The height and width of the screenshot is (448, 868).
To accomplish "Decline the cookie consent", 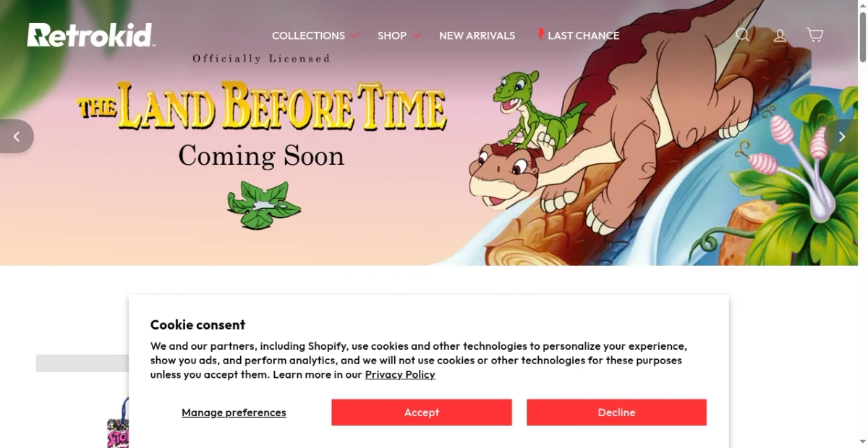I will [616, 413].
